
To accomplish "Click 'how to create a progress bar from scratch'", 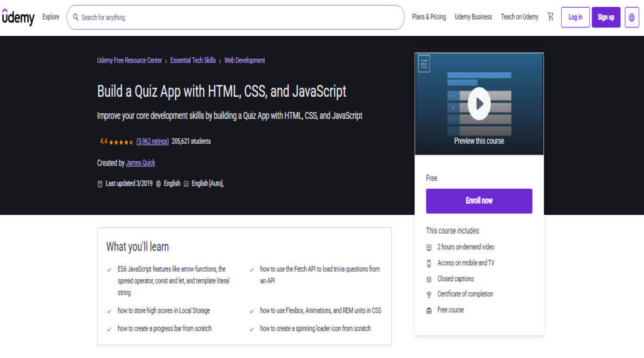I will [165, 329].
